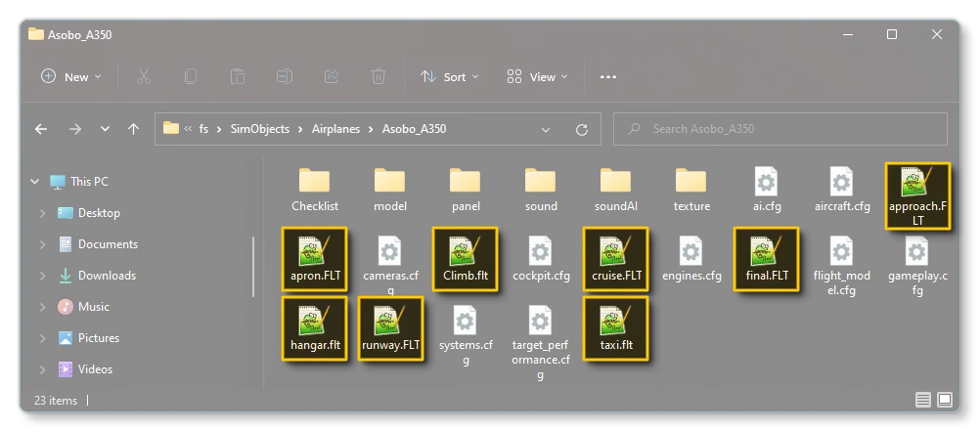The height and width of the screenshot is (432, 980).
Task: Select the sound folder
Action: tap(541, 190)
